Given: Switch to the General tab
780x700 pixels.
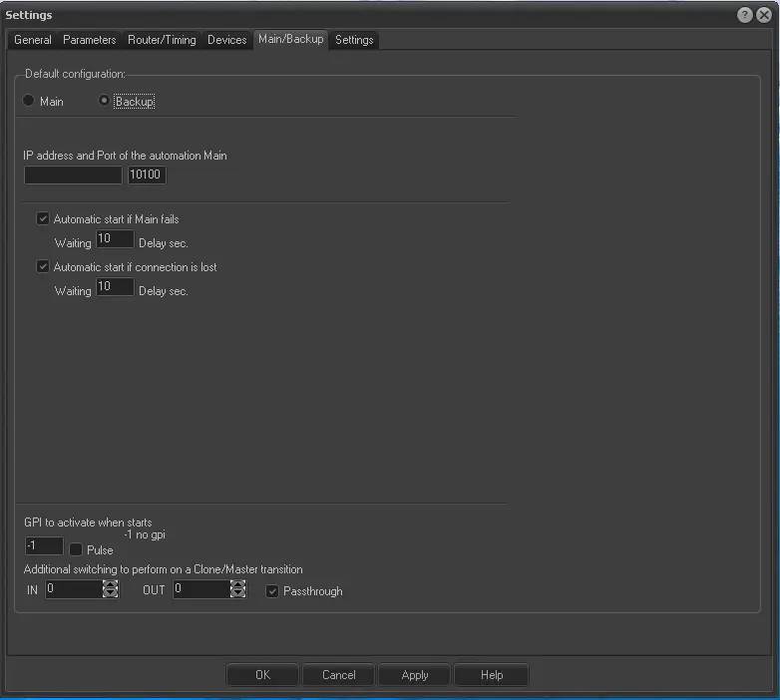Looking at the screenshot, I should click(33, 40).
